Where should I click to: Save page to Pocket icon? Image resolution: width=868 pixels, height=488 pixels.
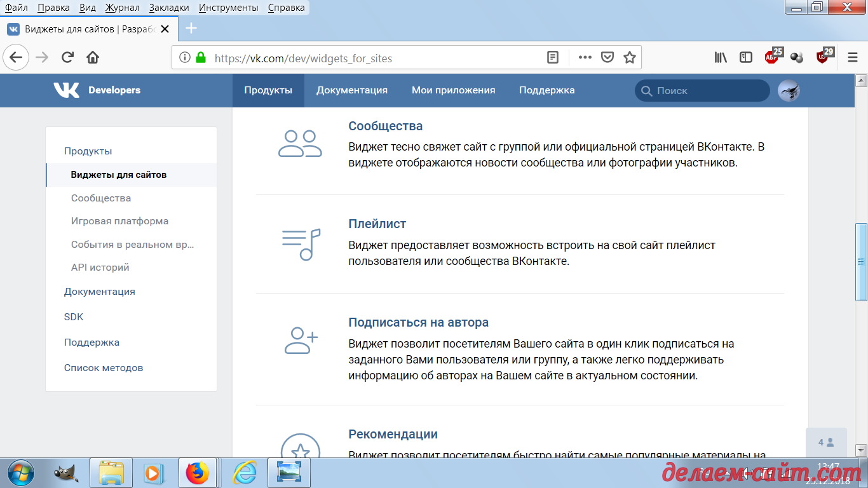click(607, 58)
